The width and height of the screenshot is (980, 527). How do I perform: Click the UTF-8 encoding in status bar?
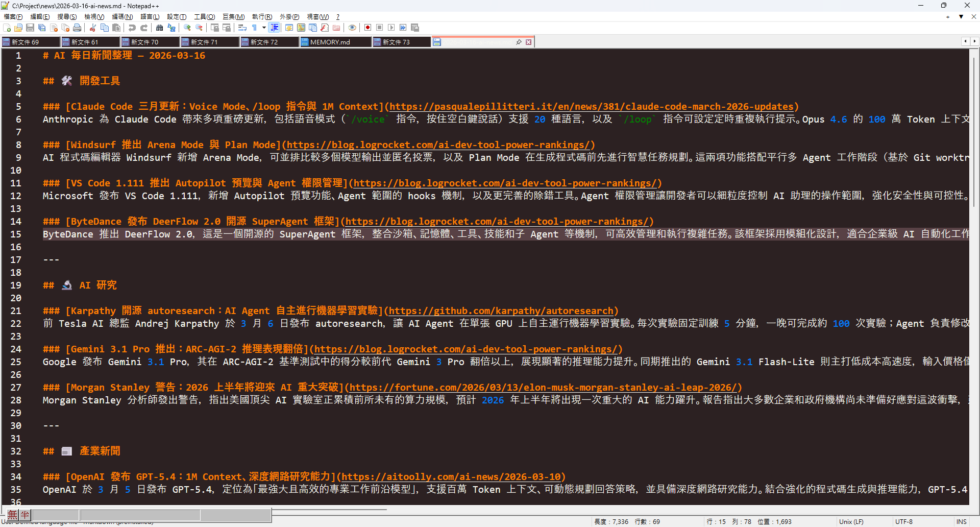[904, 522]
